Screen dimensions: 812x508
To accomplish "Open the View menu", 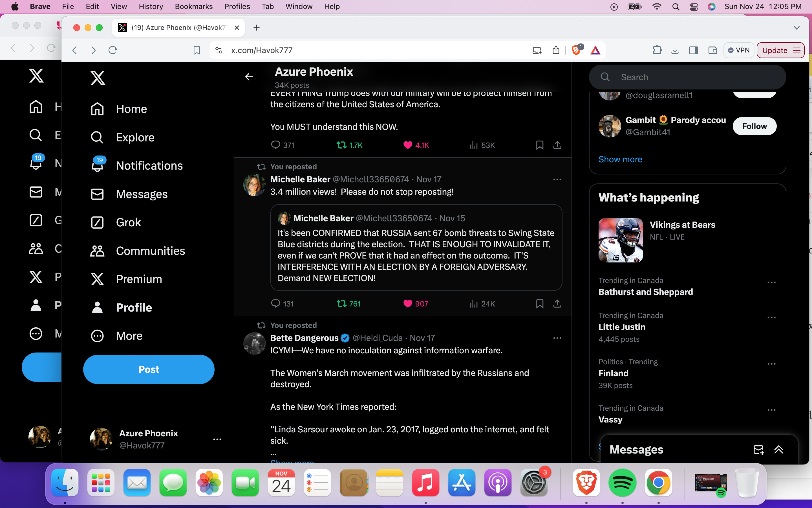I will click(x=119, y=6).
